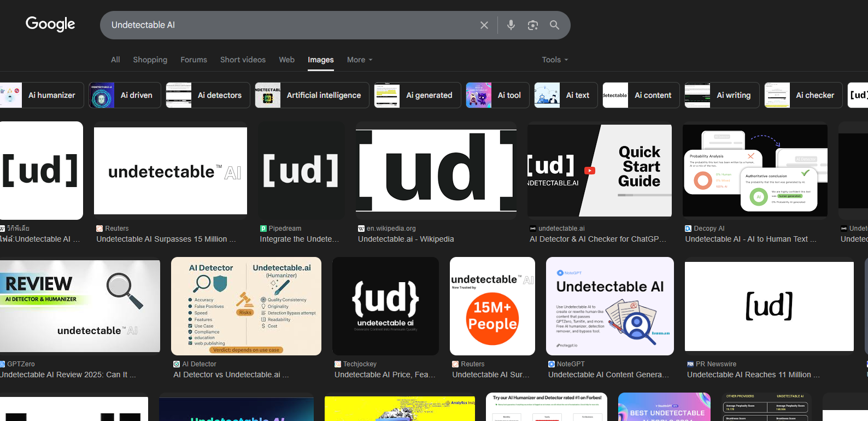Open 'Try our AI Humanizer and Detector' thumbnail
The height and width of the screenshot is (421, 868).
pyautogui.click(x=547, y=407)
